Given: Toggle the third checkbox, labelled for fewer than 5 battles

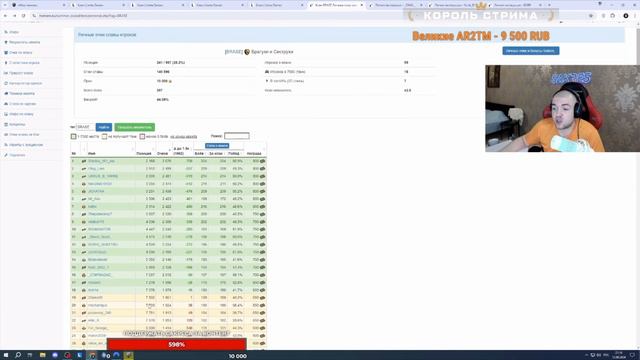Looking at the screenshot, I should (142, 136).
